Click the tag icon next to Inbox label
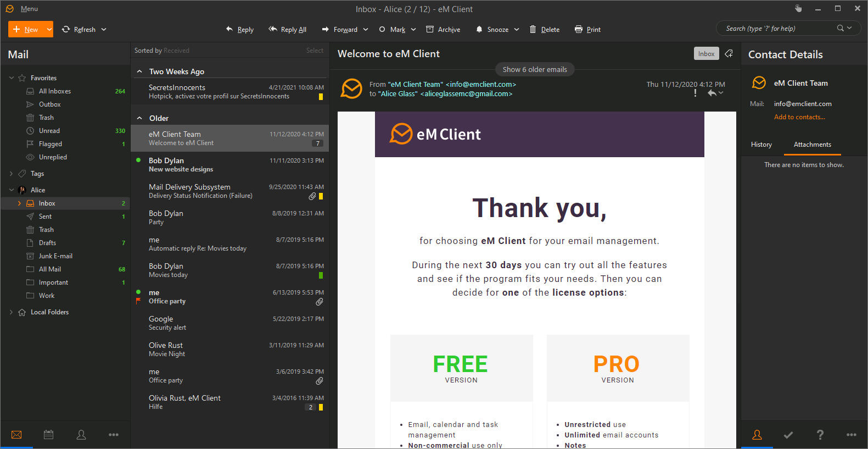This screenshot has height=449, width=868. [729, 53]
